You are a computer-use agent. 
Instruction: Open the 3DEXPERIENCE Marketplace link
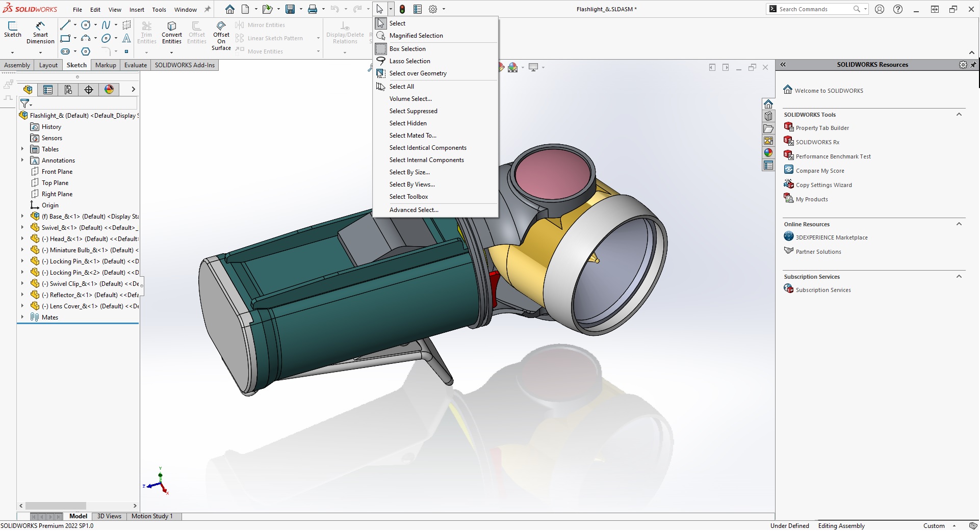(x=831, y=237)
